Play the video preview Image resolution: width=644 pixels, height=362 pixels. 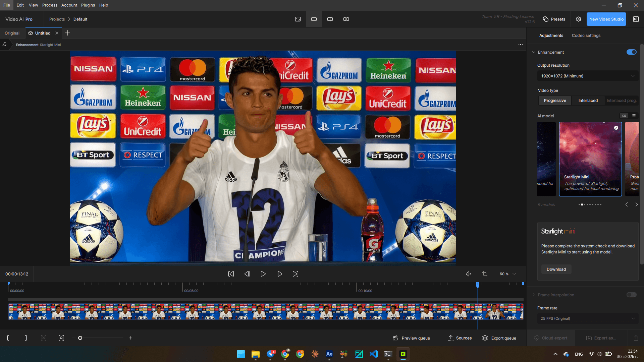(x=263, y=274)
